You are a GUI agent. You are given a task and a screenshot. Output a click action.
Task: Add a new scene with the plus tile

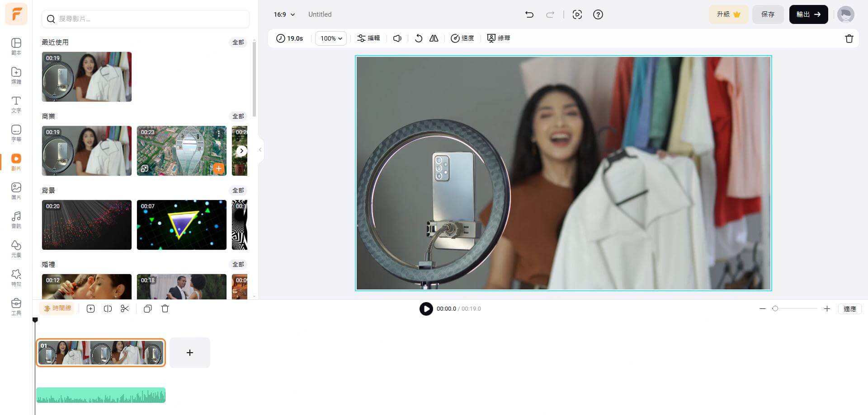coord(190,353)
